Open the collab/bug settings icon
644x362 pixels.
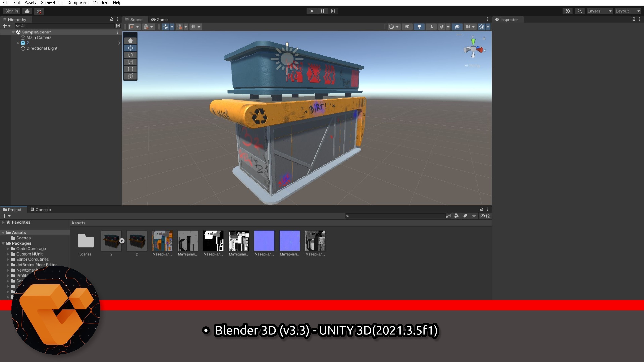pyautogui.click(x=39, y=11)
